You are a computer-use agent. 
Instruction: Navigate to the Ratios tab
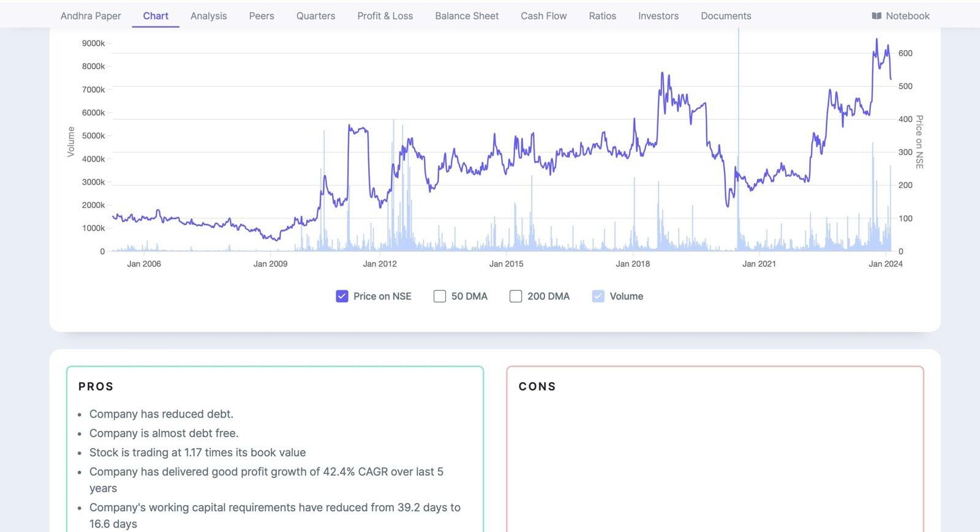[x=602, y=16]
